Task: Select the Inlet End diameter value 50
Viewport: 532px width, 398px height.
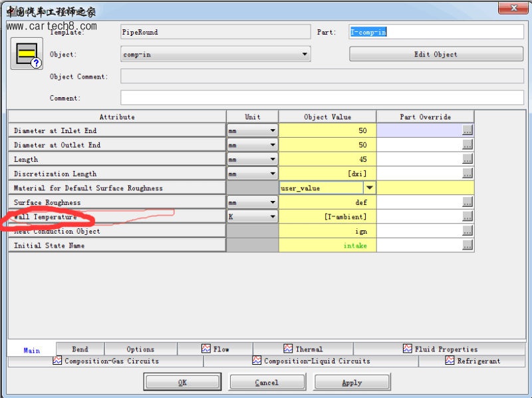Action: (327, 130)
